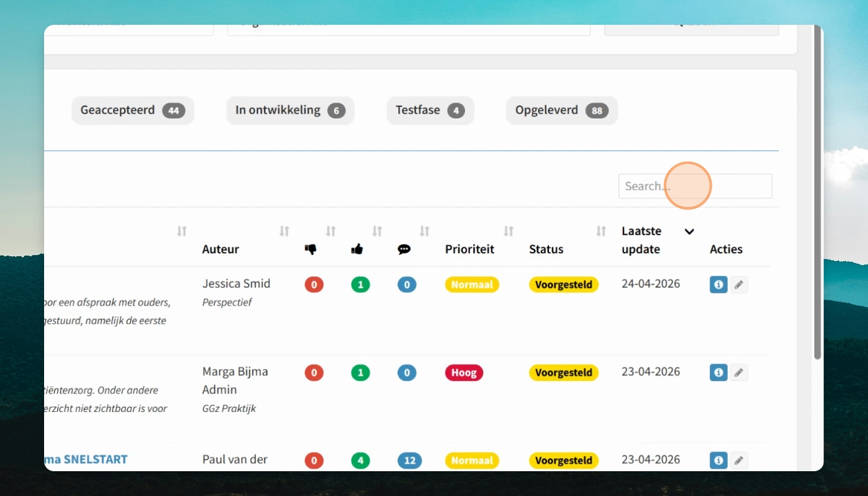This screenshot has height=496, width=868.
Task: Click the 44 count badge on Geaccepteerd
Action: tap(174, 110)
